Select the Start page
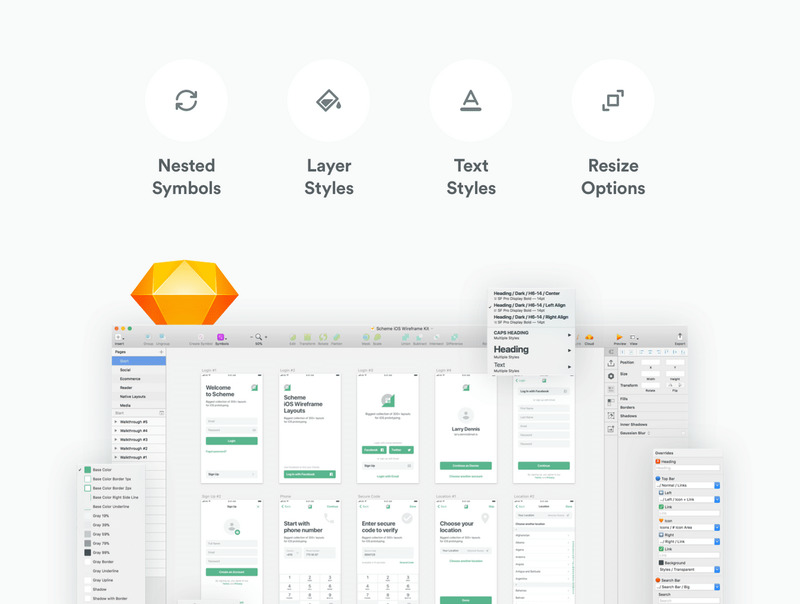 tap(139, 361)
